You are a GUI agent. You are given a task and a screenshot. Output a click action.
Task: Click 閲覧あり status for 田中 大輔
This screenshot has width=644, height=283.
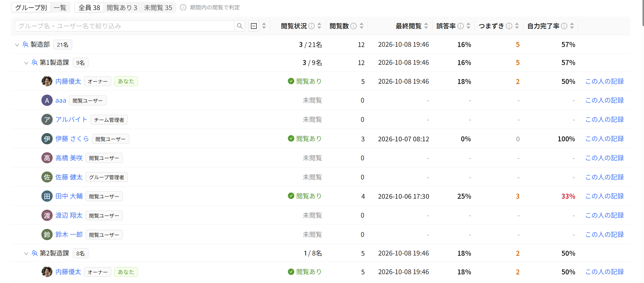305,196
